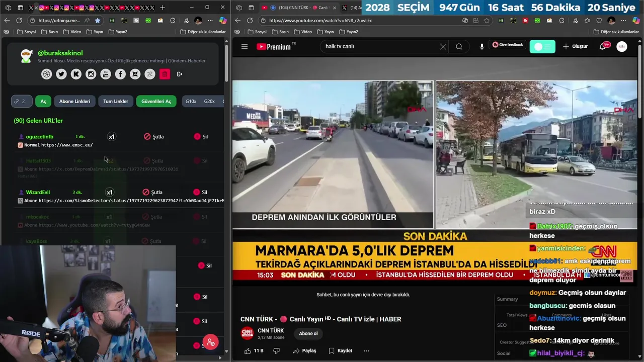Open YouTube notifications bell

pyautogui.click(x=602, y=46)
